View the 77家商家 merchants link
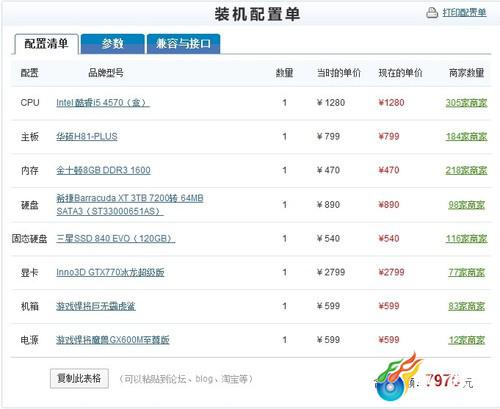The image size is (500, 409). point(466,272)
